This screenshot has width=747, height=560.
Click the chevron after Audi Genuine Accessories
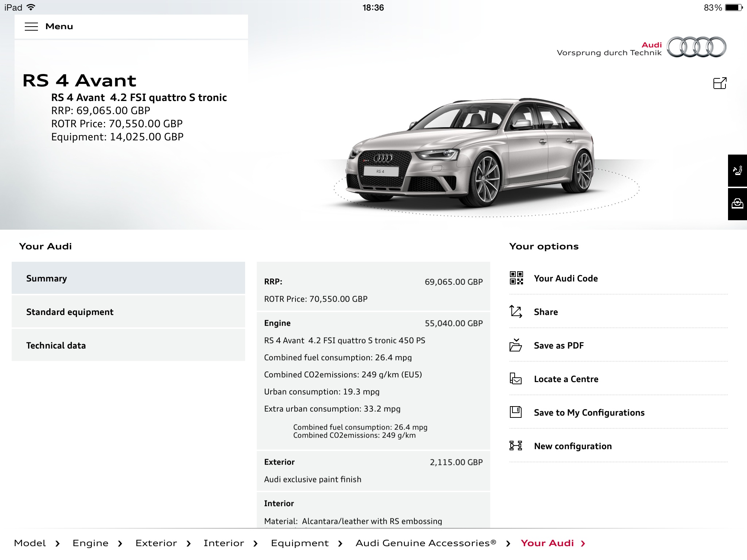coord(508,544)
